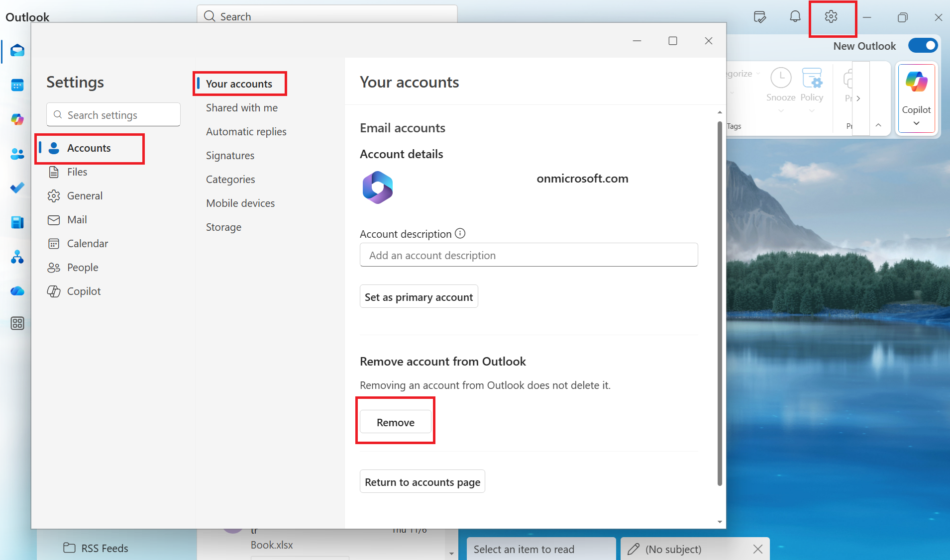Select Accounts in Settings navigation
The height and width of the screenshot is (560, 950).
89,148
